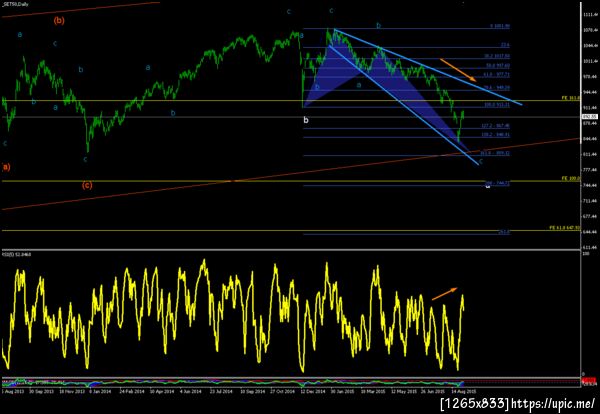Select the 23.6 Fibonacci level label
600x414 pixels.
point(505,45)
